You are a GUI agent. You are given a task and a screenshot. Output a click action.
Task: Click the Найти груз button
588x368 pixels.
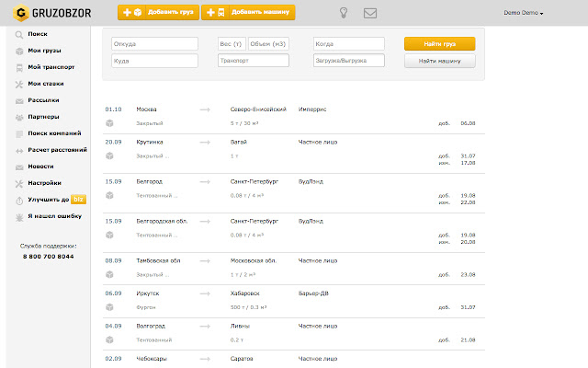pyautogui.click(x=439, y=43)
